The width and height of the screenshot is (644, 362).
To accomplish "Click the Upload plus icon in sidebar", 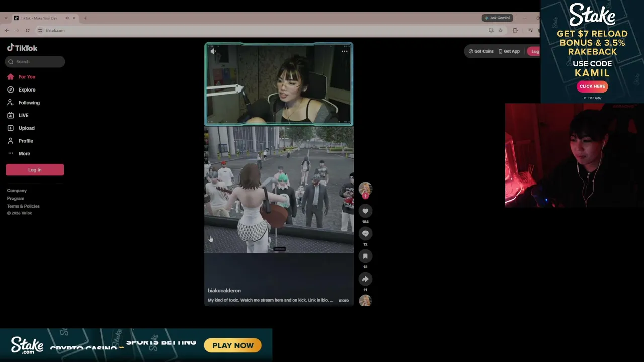I will click(x=11, y=128).
